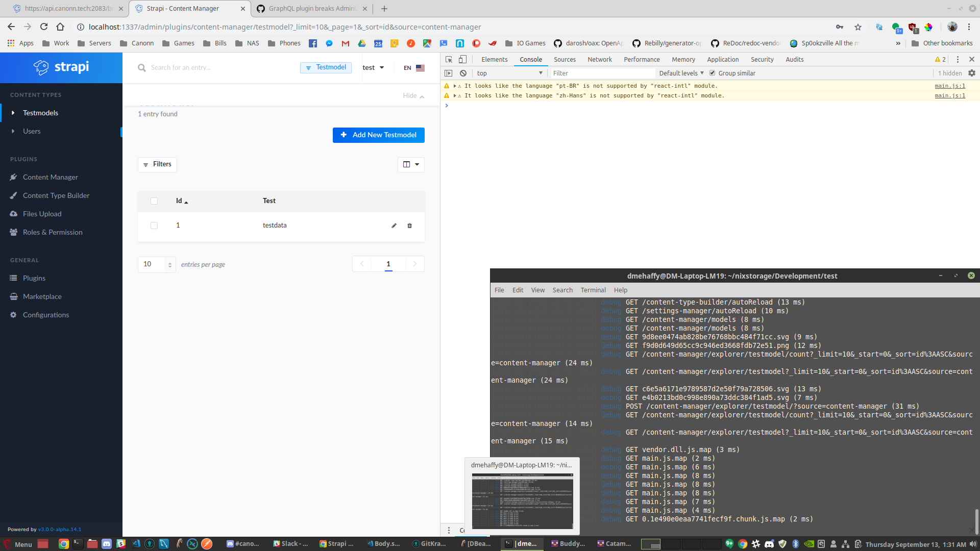The width and height of the screenshot is (980, 551).
Task: Click the Add New Testmodel button
Action: coord(378,135)
